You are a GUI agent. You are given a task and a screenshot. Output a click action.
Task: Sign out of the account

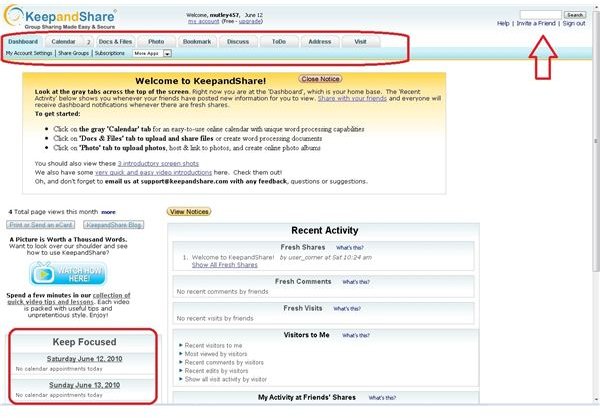tap(574, 23)
